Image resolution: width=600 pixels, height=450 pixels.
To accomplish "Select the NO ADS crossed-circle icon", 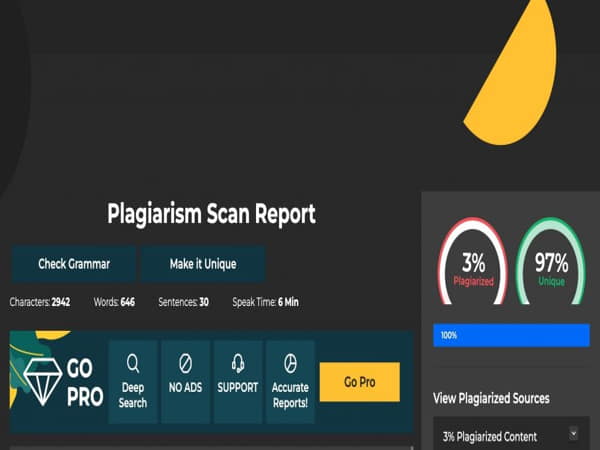I will (186, 363).
